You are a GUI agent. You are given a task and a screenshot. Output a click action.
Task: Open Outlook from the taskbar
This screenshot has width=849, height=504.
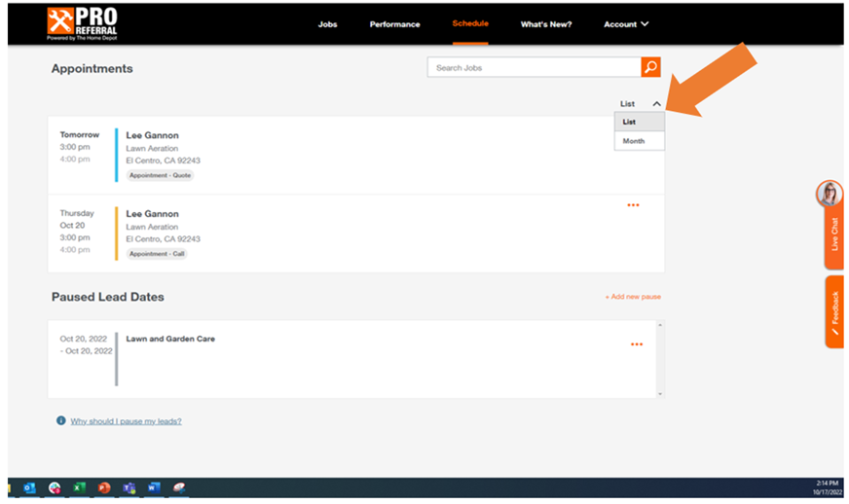[x=29, y=487]
